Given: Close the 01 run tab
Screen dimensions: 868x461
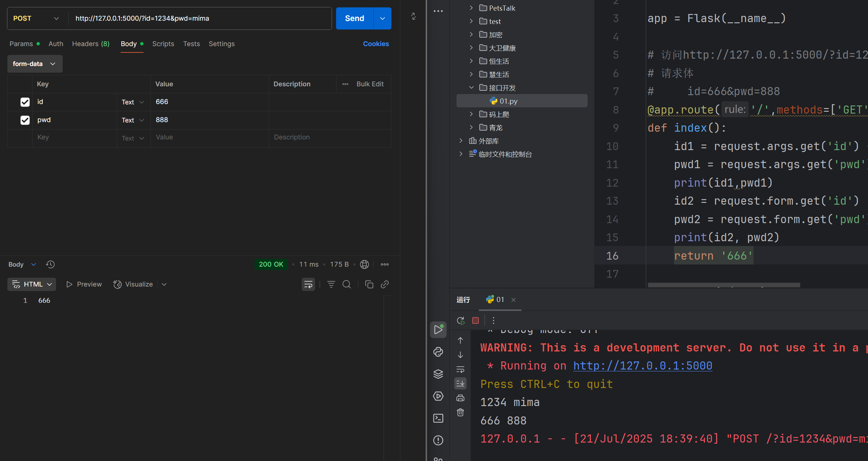Looking at the screenshot, I should [513, 300].
